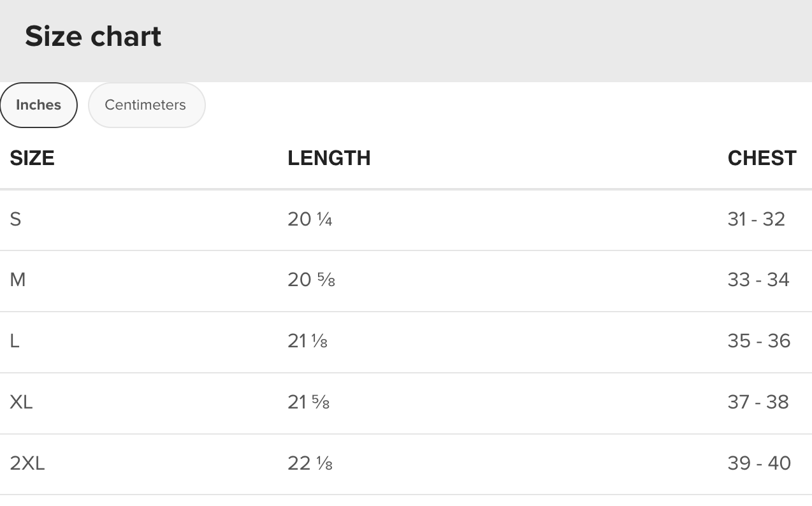Switch to Centimeters units
The image size is (812, 506).
coord(146,105)
